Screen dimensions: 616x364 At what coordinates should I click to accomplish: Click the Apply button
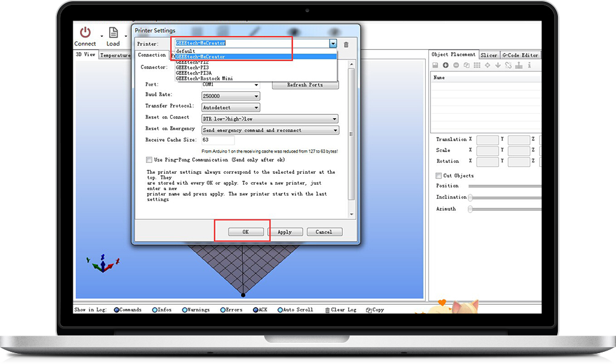(285, 232)
